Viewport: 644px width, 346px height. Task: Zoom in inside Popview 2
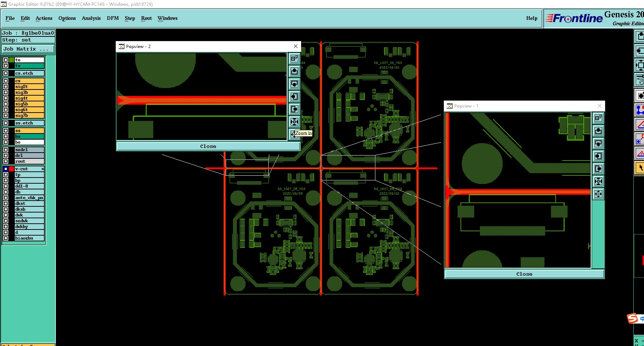(294, 122)
